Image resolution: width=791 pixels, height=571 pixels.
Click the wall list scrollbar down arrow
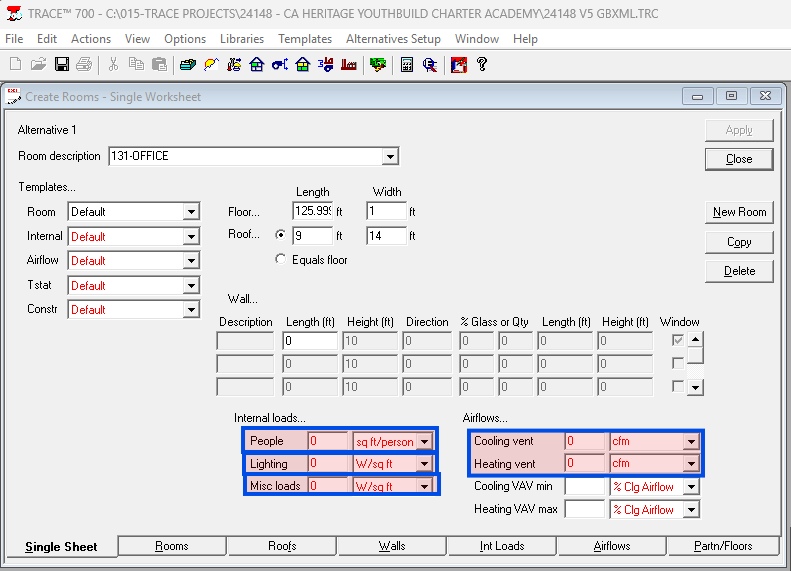coord(693,387)
